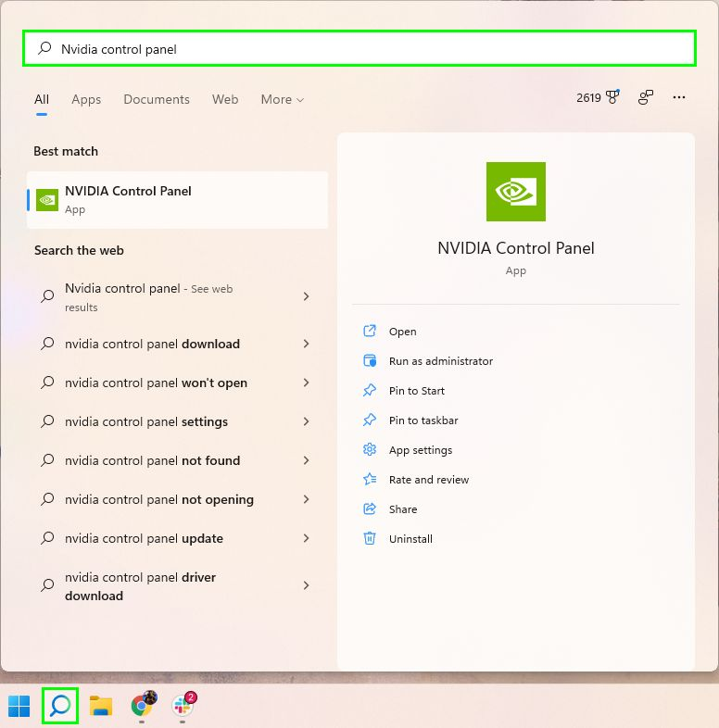Select the All search tab
This screenshot has width=719, height=728.
(42, 99)
